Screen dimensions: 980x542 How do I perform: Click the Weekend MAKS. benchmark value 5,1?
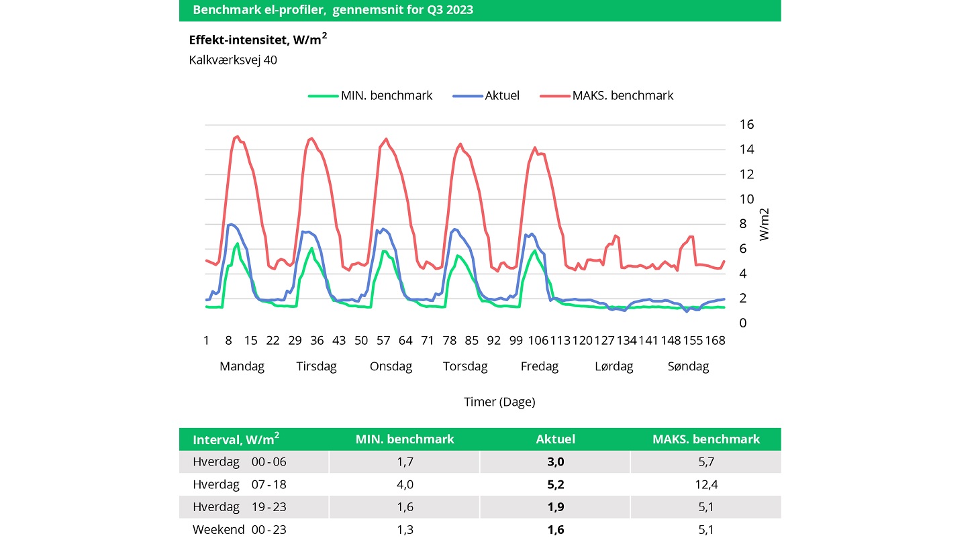click(x=706, y=530)
